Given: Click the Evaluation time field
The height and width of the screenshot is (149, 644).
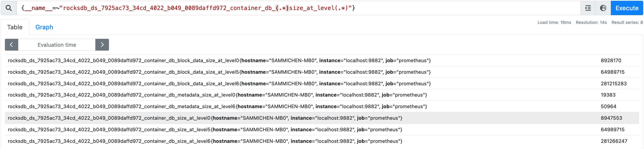Looking at the screenshot, I should tap(57, 45).
